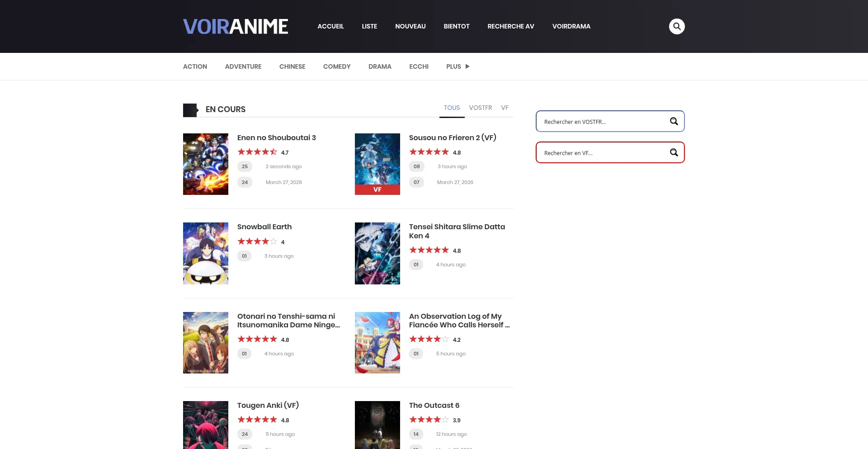
Task: Click star rating of Snowball Earth
Action: point(257,241)
